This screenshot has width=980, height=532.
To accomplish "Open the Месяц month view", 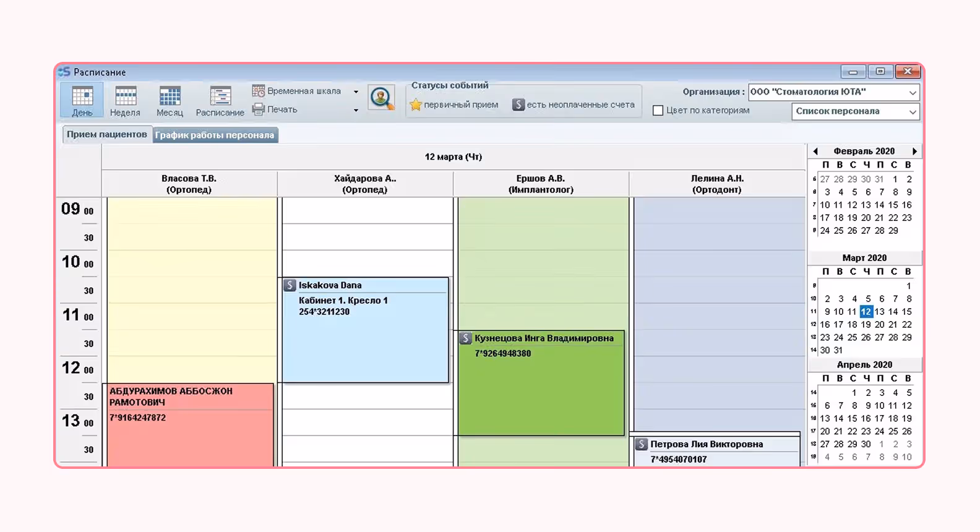I will click(170, 101).
